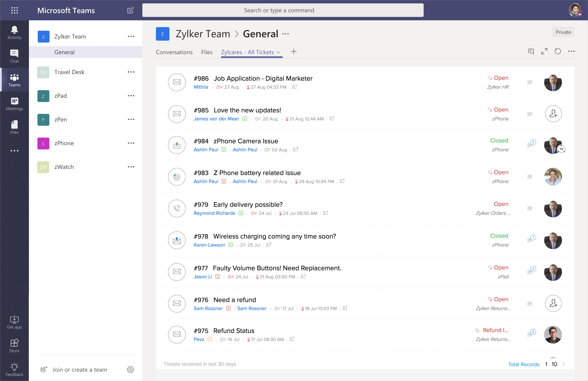This screenshot has height=381, width=588.
Task: Click the new chat compose icon
Action: coord(130,10)
